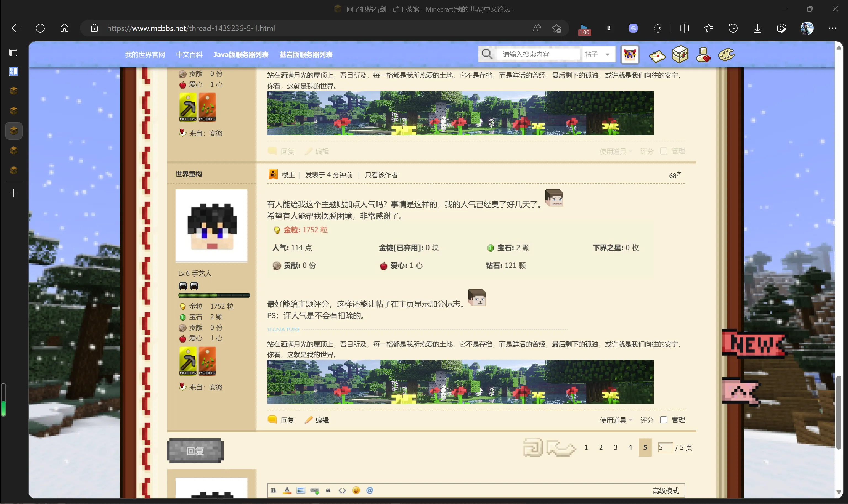Open the browser extensions puzzle icon
This screenshot has width=848, height=504.
coord(658,28)
